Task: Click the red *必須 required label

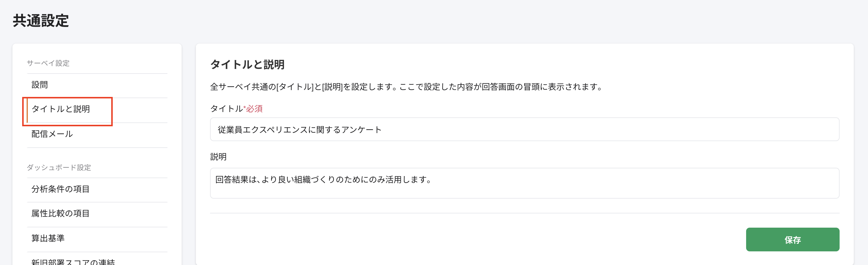Action: pos(254,109)
